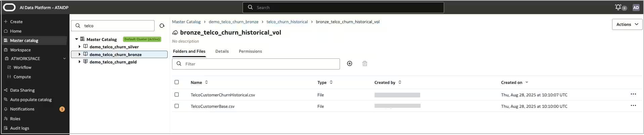Open more options for TelcoCustomerBase.csv row
The image size is (644, 135).
coord(633,105)
